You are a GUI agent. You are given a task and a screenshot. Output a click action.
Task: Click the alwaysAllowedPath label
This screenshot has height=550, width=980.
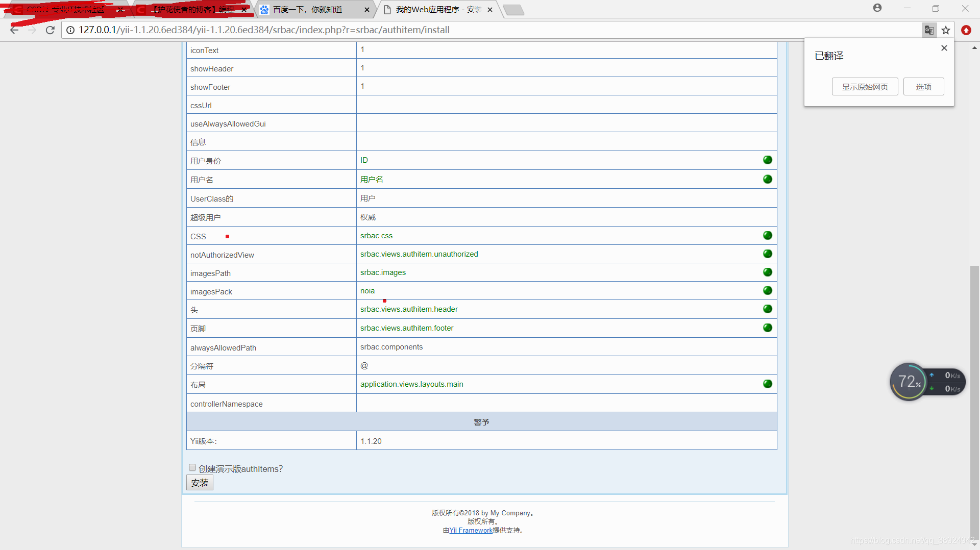(x=223, y=348)
